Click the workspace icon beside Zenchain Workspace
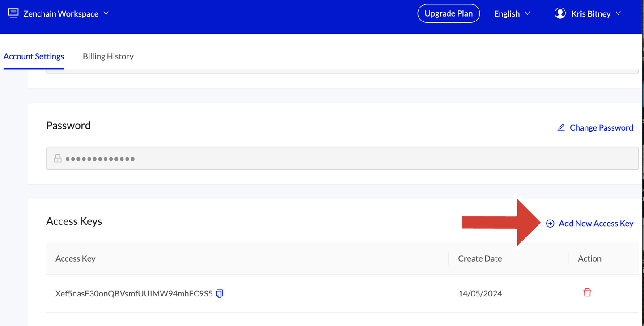The width and height of the screenshot is (644, 326). [x=13, y=13]
